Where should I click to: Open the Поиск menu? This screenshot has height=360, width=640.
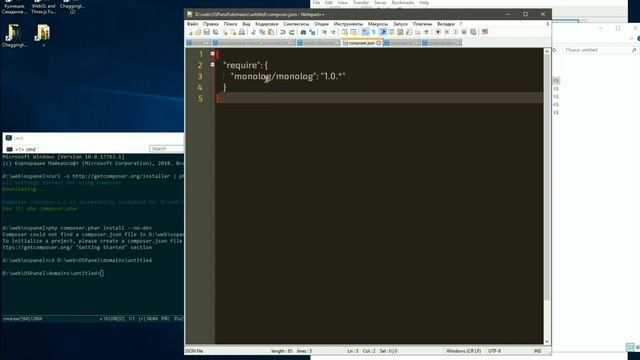tap(230, 24)
